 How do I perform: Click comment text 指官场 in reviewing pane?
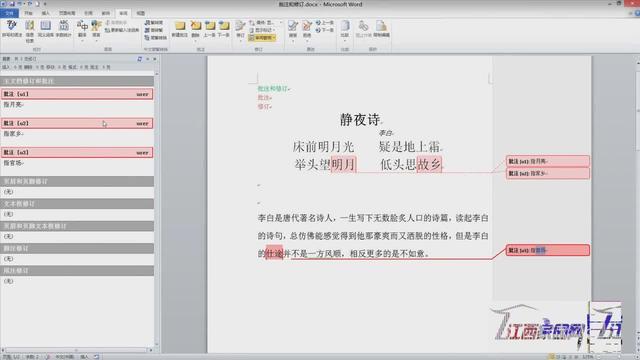point(13,163)
